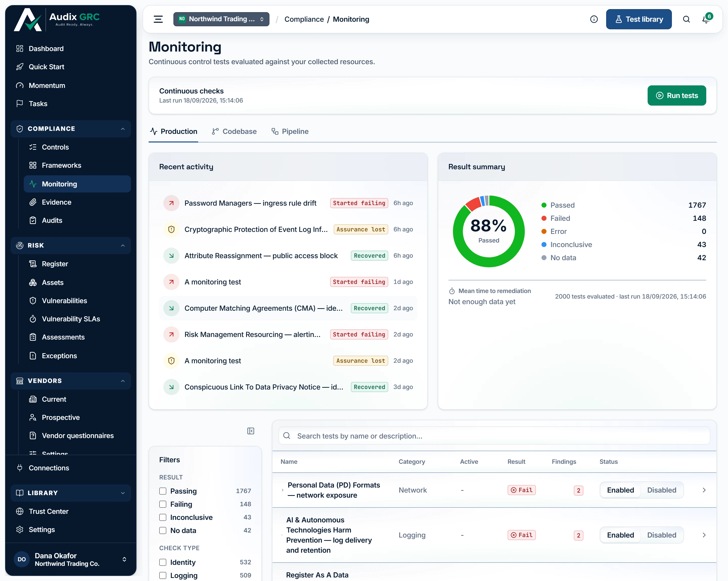Open Dana Okafor account menu
Image resolution: width=728 pixels, height=581 pixels.
(x=71, y=559)
